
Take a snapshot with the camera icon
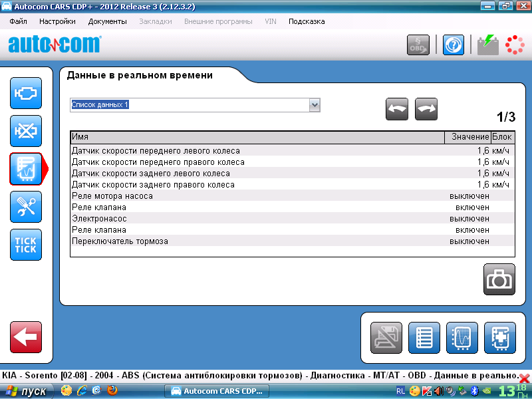click(499, 279)
